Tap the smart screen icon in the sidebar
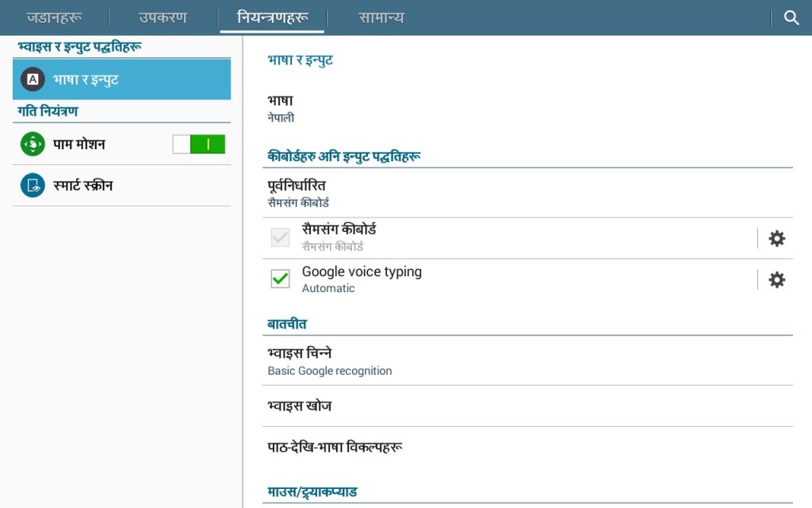812x508 pixels. click(32, 185)
